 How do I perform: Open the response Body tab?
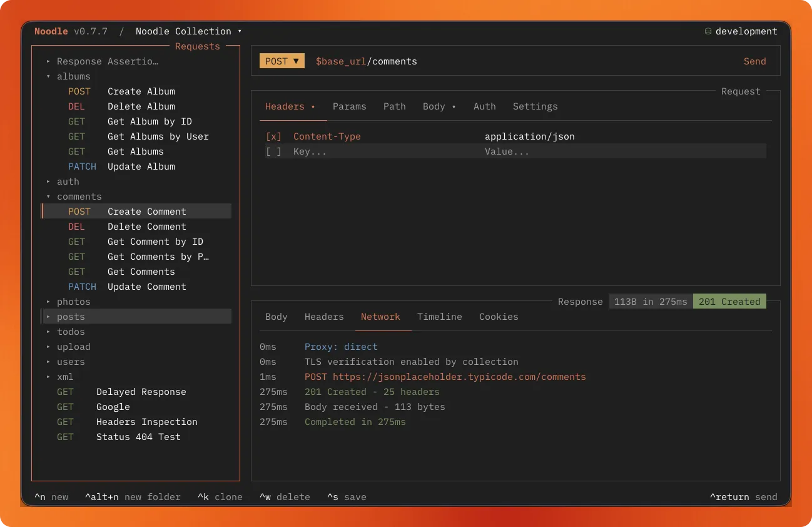276,317
